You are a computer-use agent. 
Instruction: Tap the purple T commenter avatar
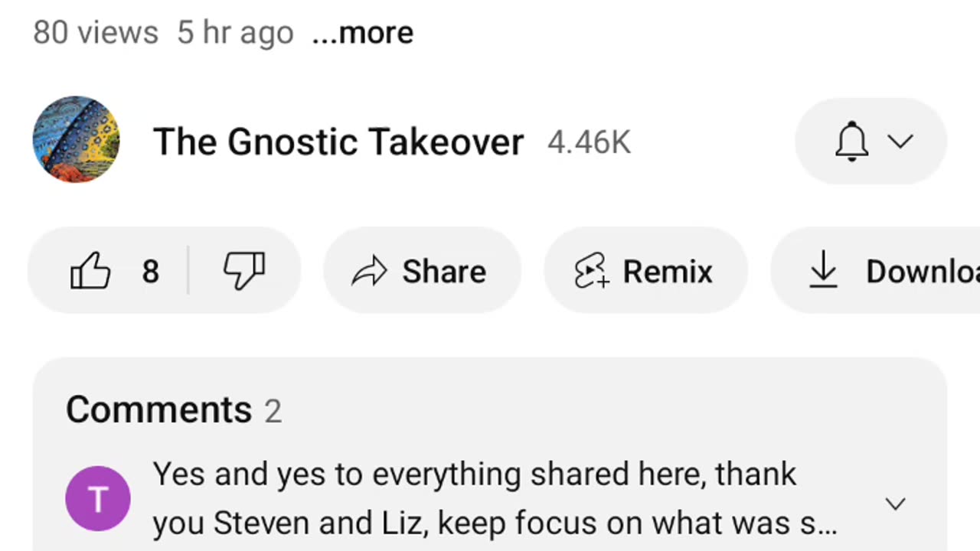click(x=98, y=499)
